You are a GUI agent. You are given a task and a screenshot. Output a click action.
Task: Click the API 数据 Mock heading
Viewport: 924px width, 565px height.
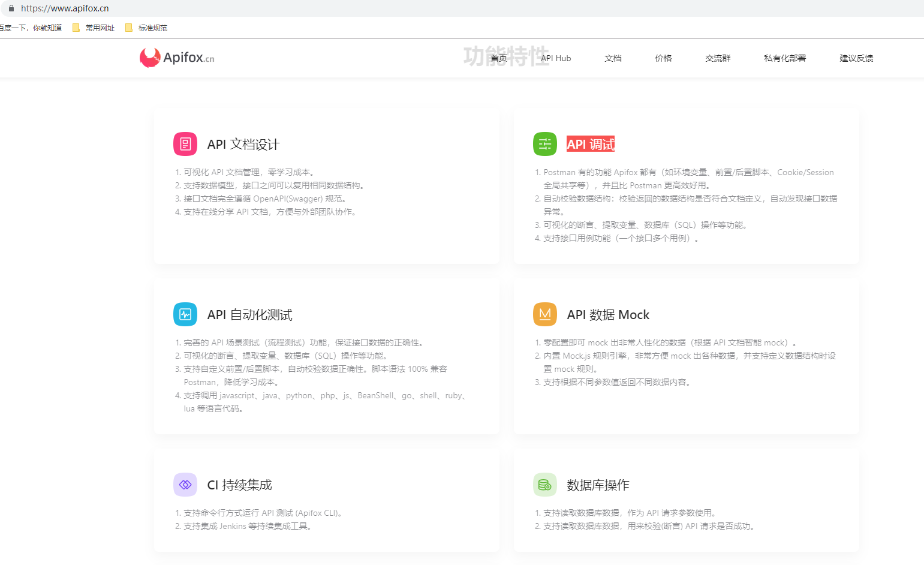pyautogui.click(x=608, y=314)
